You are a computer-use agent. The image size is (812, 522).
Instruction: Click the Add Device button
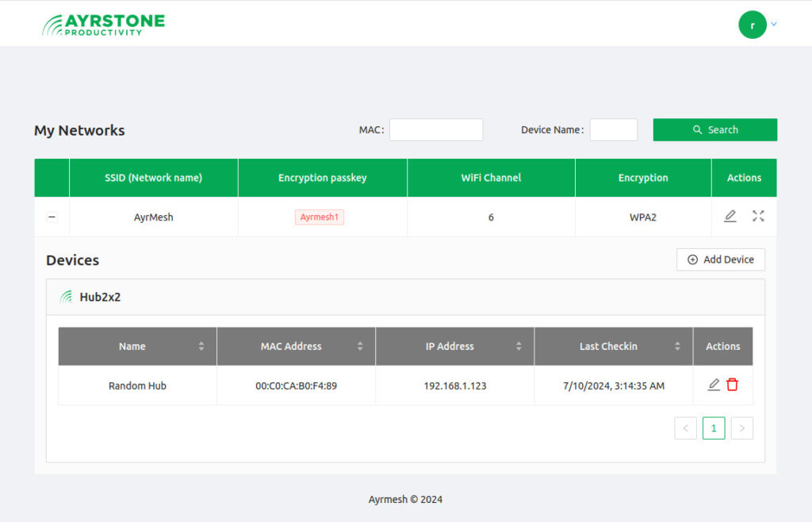click(720, 259)
